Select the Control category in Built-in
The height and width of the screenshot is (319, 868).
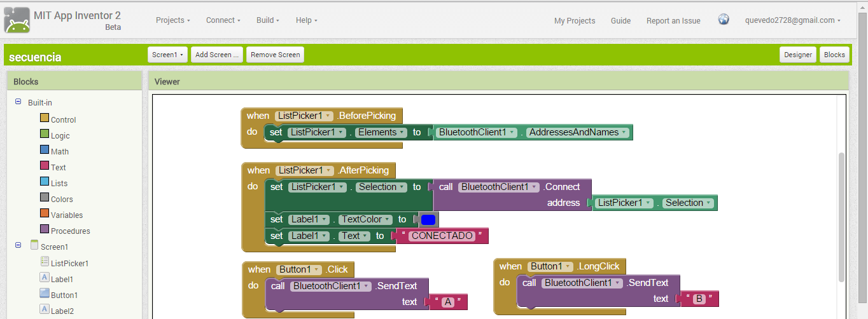(x=64, y=119)
